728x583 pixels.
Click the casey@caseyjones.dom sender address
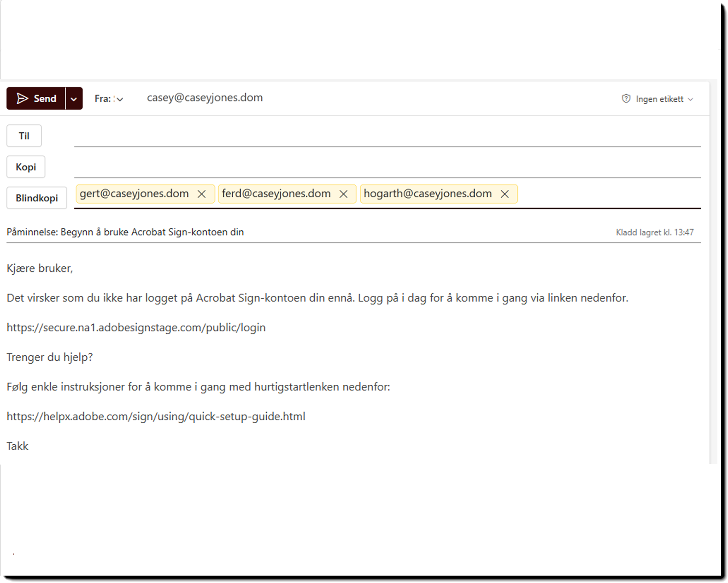click(205, 98)
